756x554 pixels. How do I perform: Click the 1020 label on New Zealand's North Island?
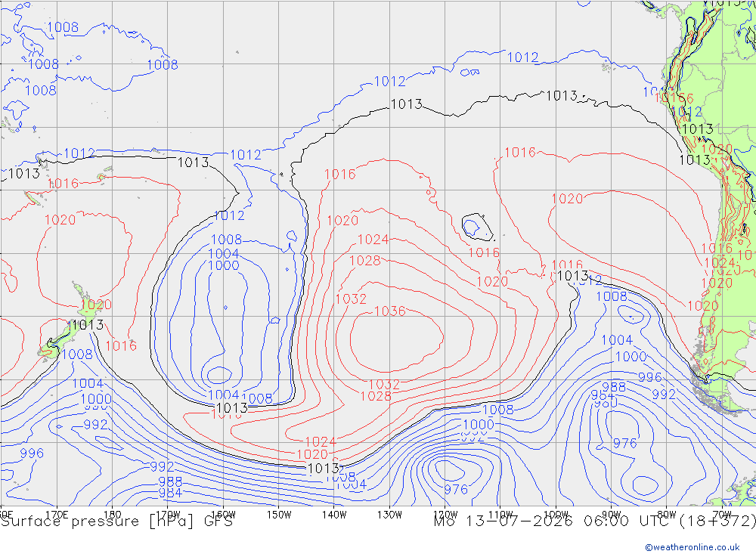click(97, 305)
